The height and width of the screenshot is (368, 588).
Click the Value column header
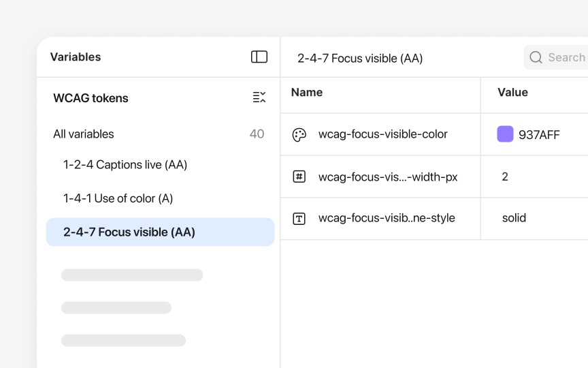(x=512, y=93)
